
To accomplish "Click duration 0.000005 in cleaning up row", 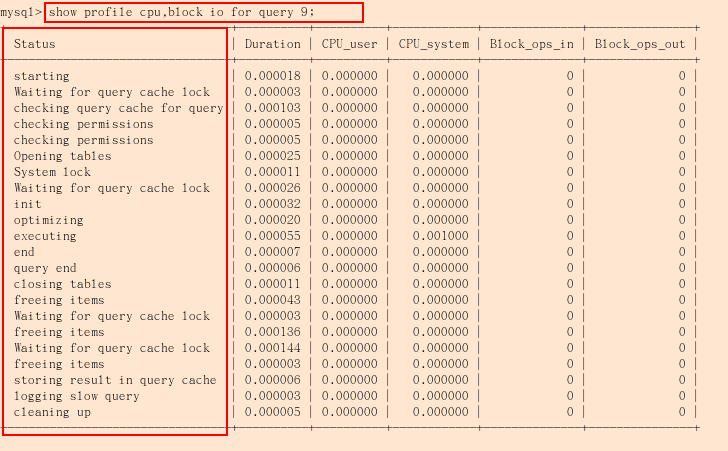I will pyautogui.click(x=273, y=412).
